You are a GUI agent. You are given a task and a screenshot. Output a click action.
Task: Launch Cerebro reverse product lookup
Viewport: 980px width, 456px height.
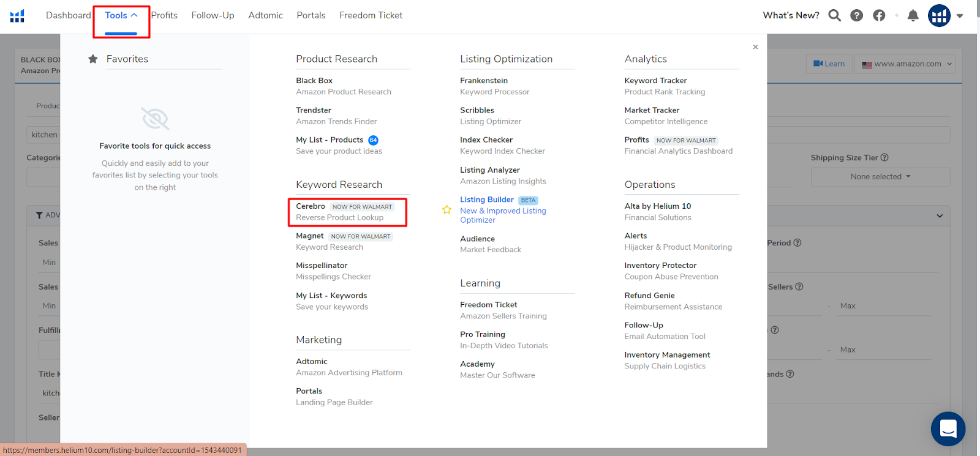tap(344, 212)
